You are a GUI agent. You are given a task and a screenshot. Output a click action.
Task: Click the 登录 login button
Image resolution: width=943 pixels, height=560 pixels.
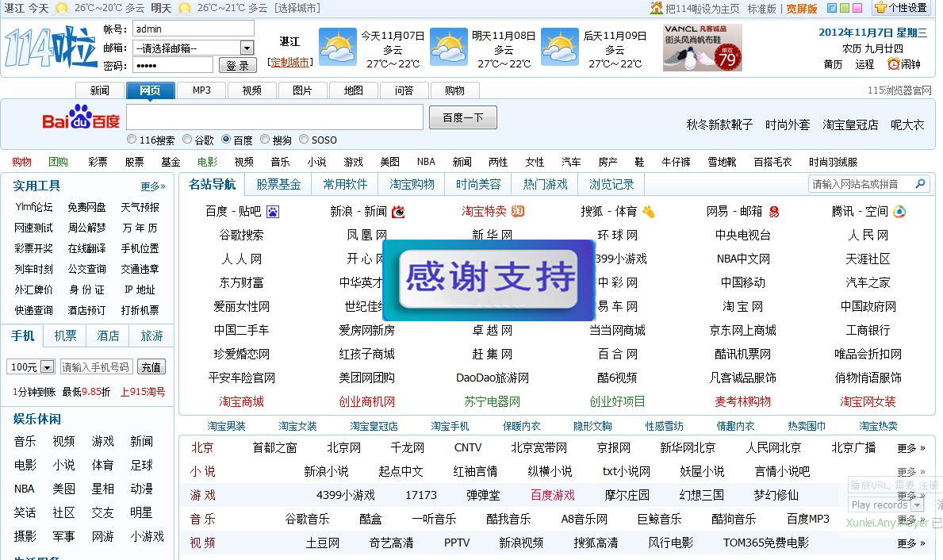coord(237,66)
